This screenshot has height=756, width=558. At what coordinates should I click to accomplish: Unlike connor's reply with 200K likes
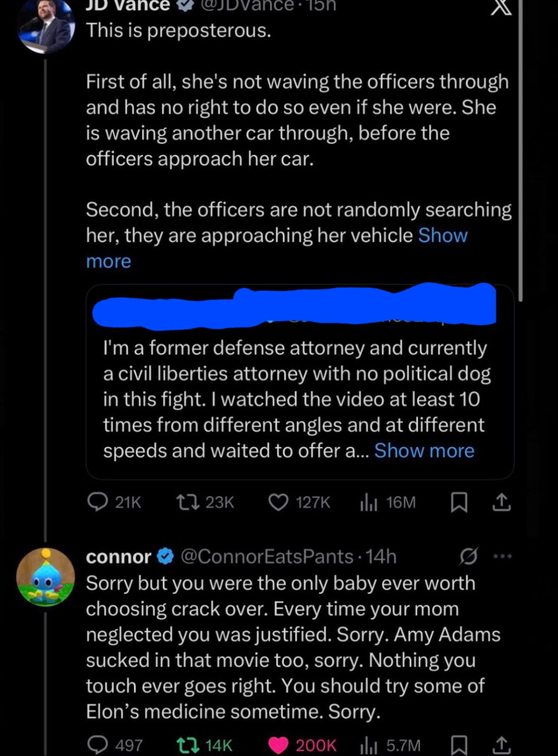pos(278,745)
